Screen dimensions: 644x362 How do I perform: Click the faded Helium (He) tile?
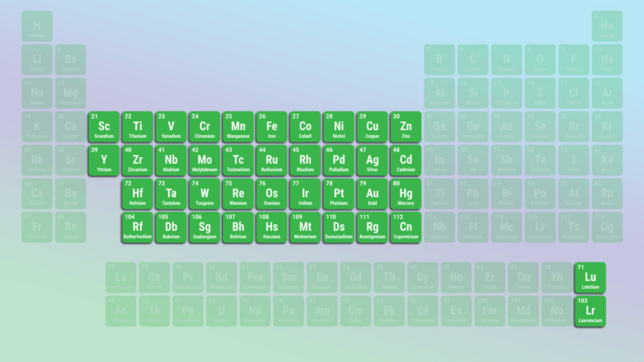pyautogui.click(x=607, y=26)
